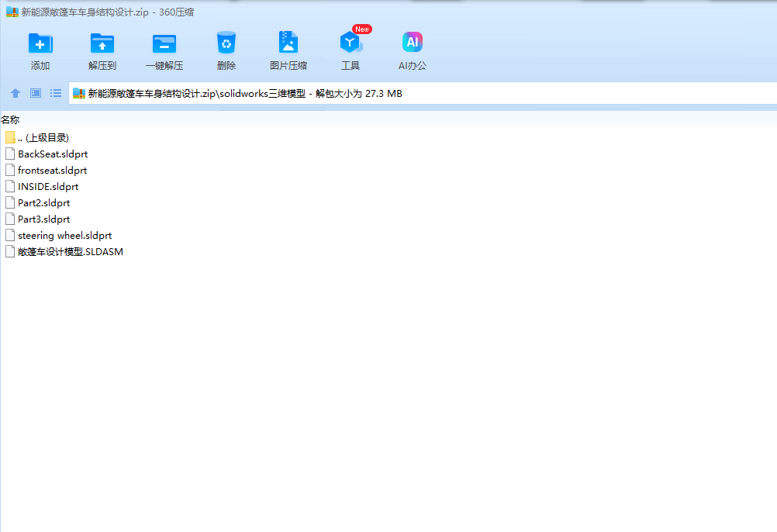The width and height of the screenshot is (777, 532).
Task: Click the file icon beside BackSeat.sldprt
Action: [x=10, y=154]
